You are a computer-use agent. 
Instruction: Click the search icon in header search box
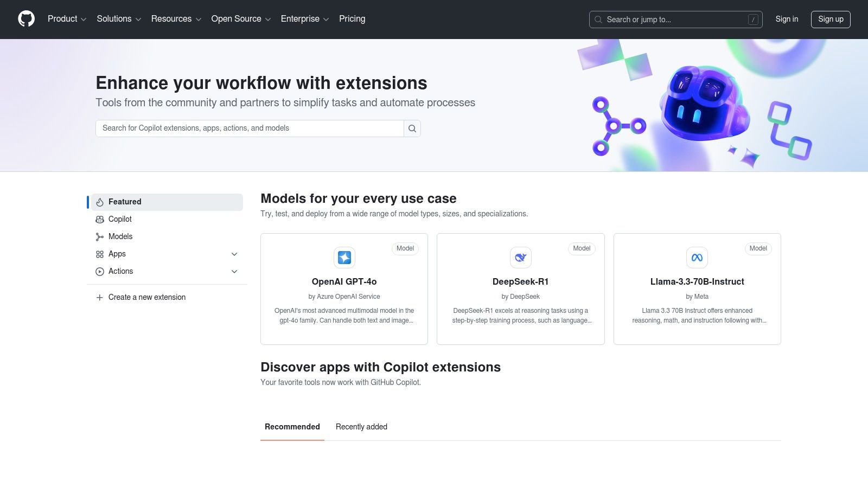tap(598, 20)
